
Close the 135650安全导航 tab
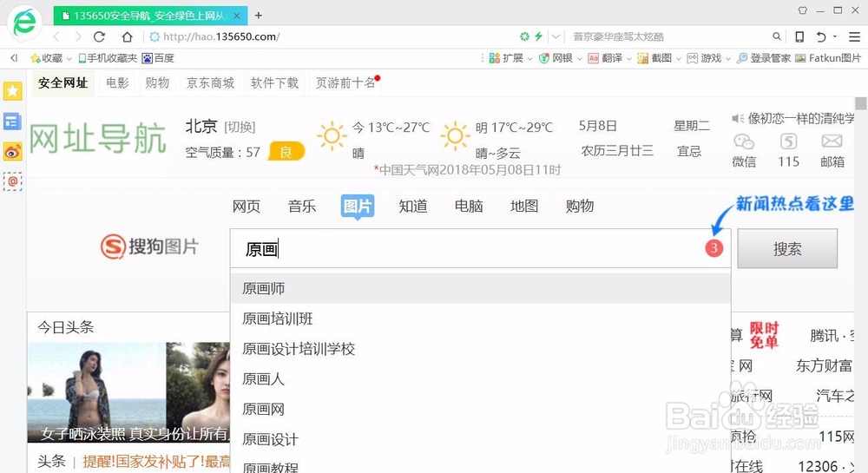[x=236, y=16]
